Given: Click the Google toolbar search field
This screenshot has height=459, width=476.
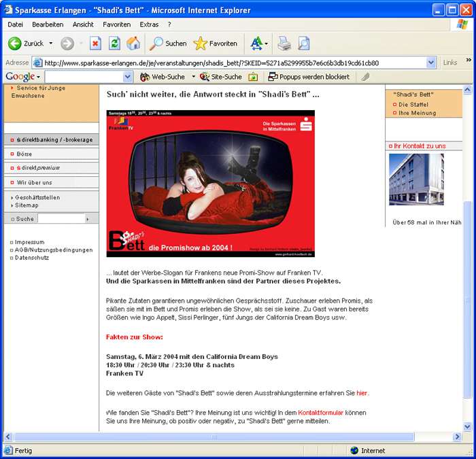Looking at the screenshot, I should (x=84, y=77).
